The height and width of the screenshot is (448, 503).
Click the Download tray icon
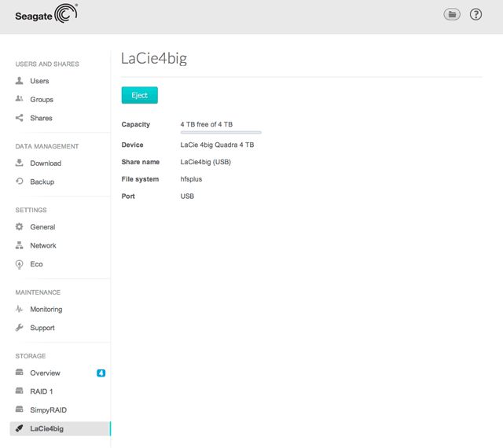[x=20, y=163]
